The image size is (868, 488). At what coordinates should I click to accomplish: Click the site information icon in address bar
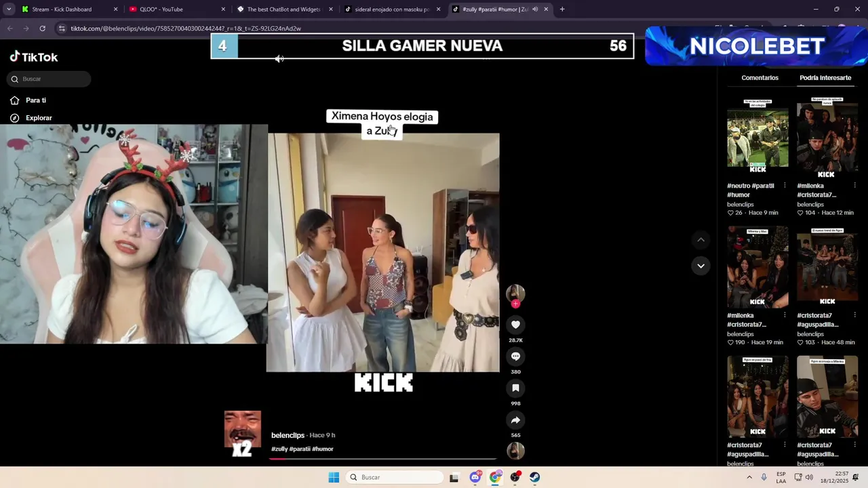coord(62,28)
